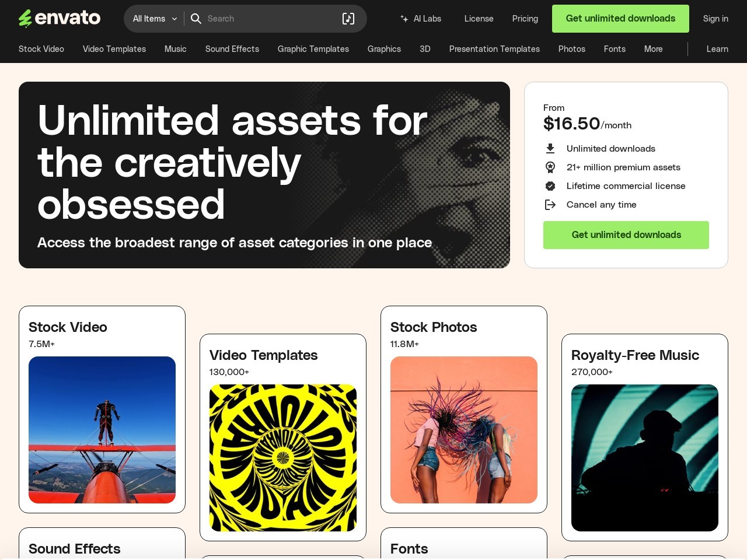Click the Unlimited downloads arrow icon
Screen dimensions: 747x560
coord(550,149)
